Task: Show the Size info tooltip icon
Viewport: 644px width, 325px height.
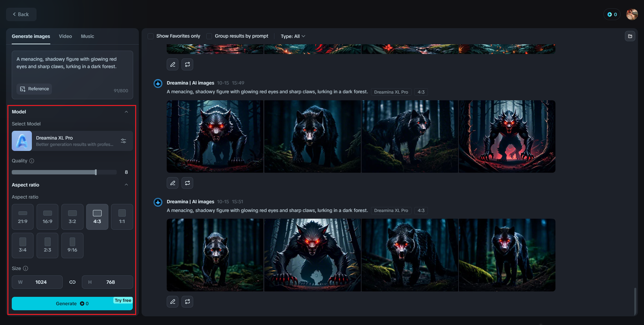Action: point(26,269)
